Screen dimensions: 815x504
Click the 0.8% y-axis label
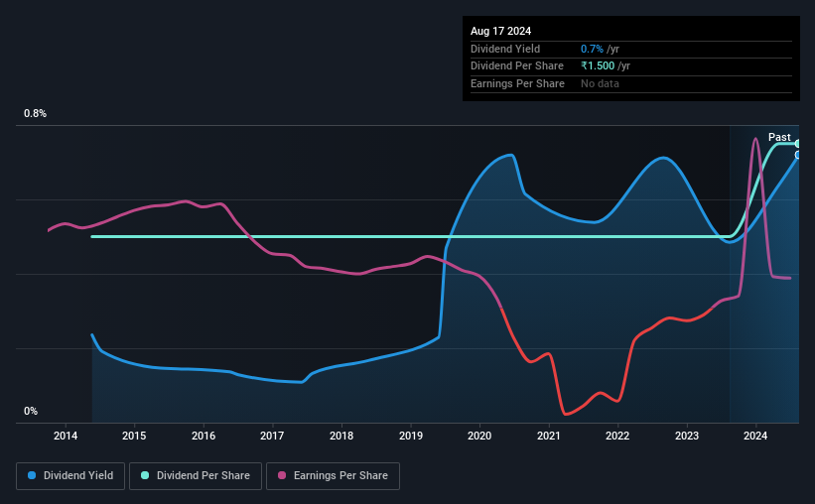35,113
